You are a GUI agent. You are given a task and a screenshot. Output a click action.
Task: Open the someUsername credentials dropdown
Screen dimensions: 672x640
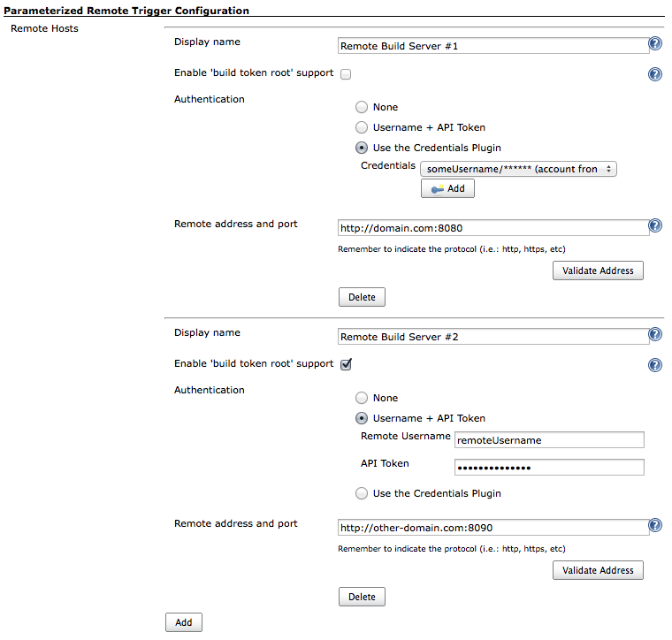pos(518,169)
